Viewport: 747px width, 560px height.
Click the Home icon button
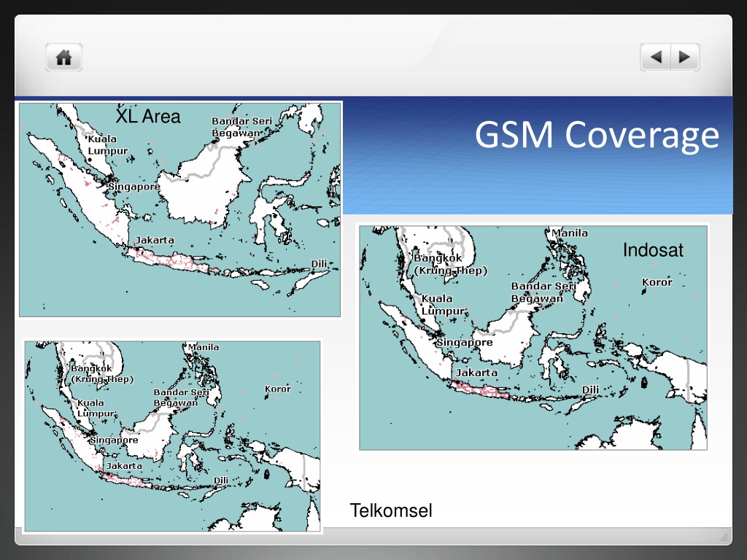coord(64,57)
